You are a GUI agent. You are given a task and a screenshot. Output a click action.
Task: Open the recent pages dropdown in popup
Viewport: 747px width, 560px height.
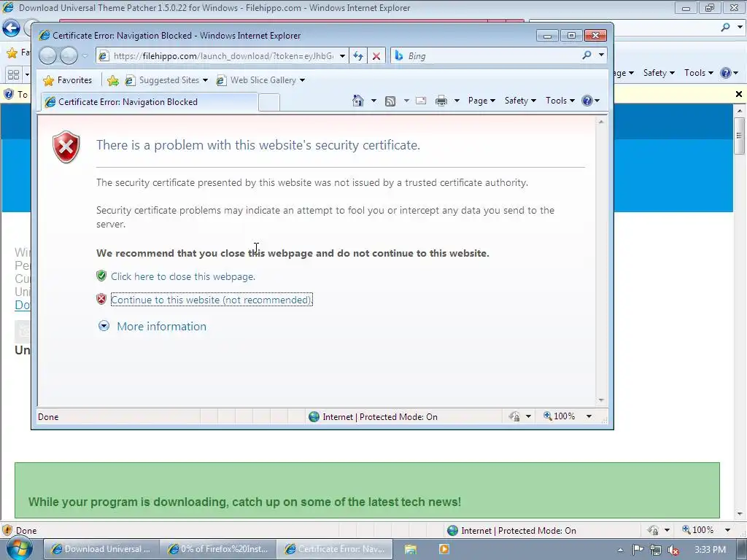(85, 56)
